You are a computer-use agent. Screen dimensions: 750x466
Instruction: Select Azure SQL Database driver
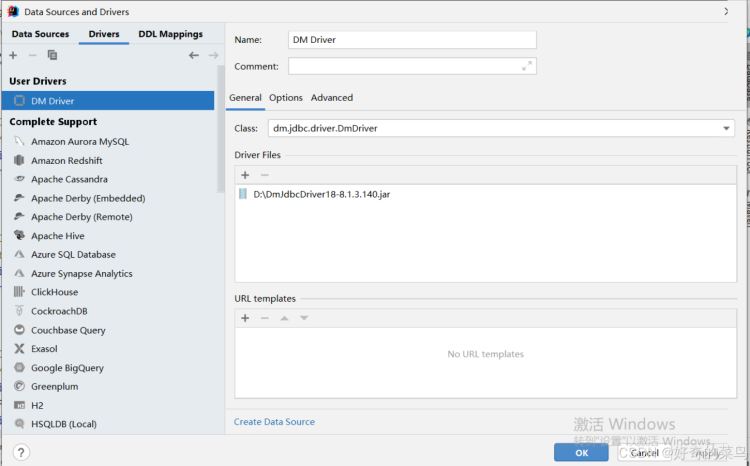click(108, 255)
